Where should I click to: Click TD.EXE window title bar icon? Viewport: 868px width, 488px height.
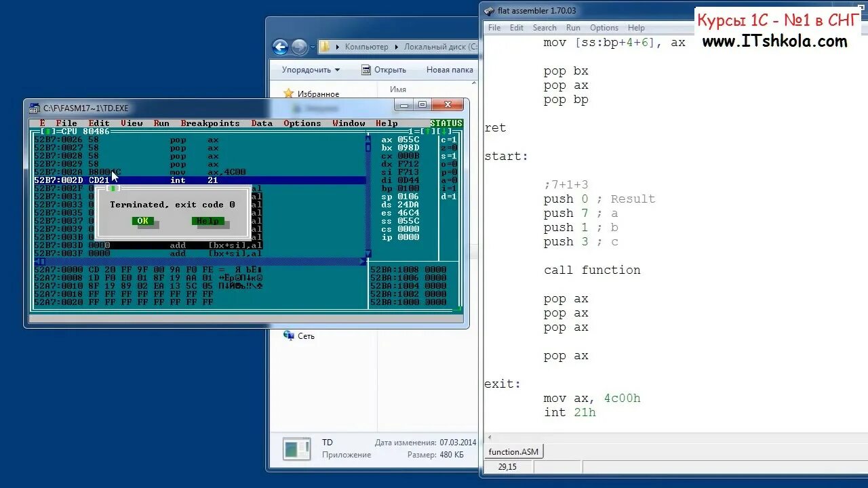35,108
